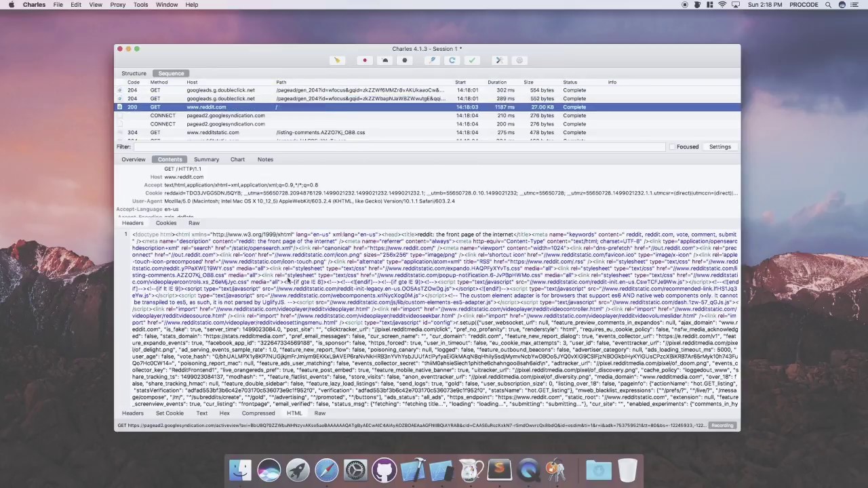Click the clear session broom icon
This screenshot has width=868, height=488.
337,60
